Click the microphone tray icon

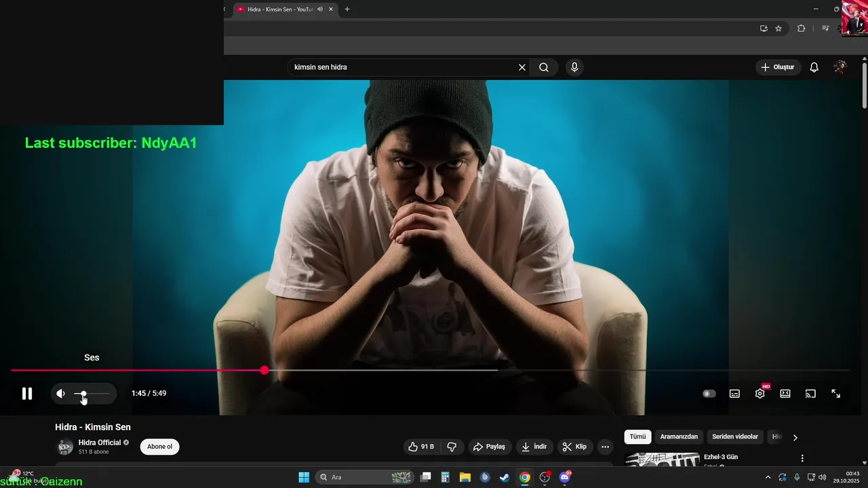pyautogui.click(x=797, y=477)
